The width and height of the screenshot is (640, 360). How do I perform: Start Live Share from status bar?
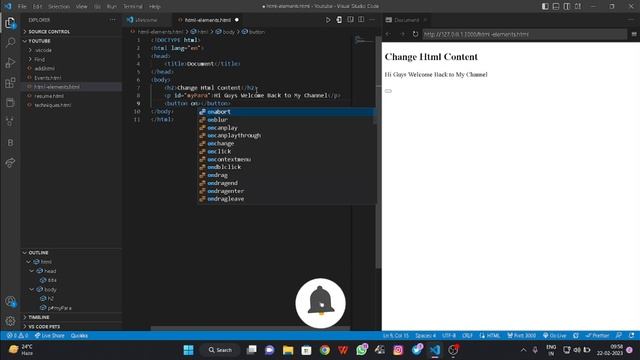tap(50, 336)
